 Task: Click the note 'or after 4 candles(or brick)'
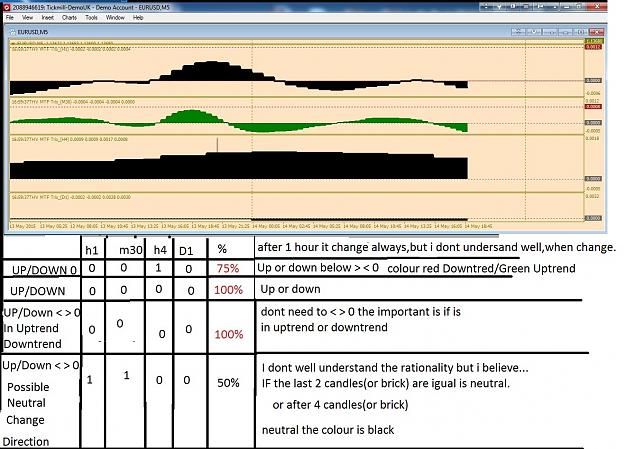point(340,405)
